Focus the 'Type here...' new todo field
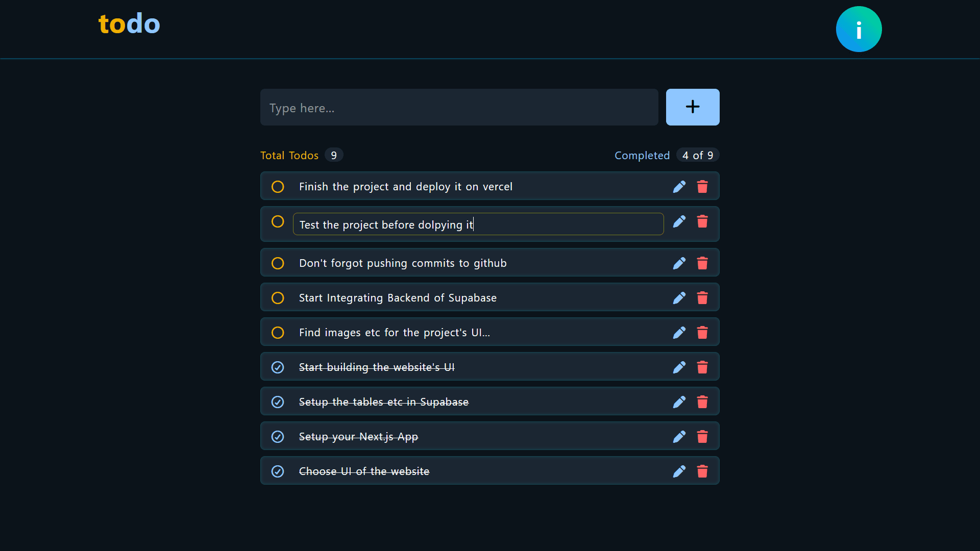This screenshot has width=980, height=551. (x=459, y=108)
